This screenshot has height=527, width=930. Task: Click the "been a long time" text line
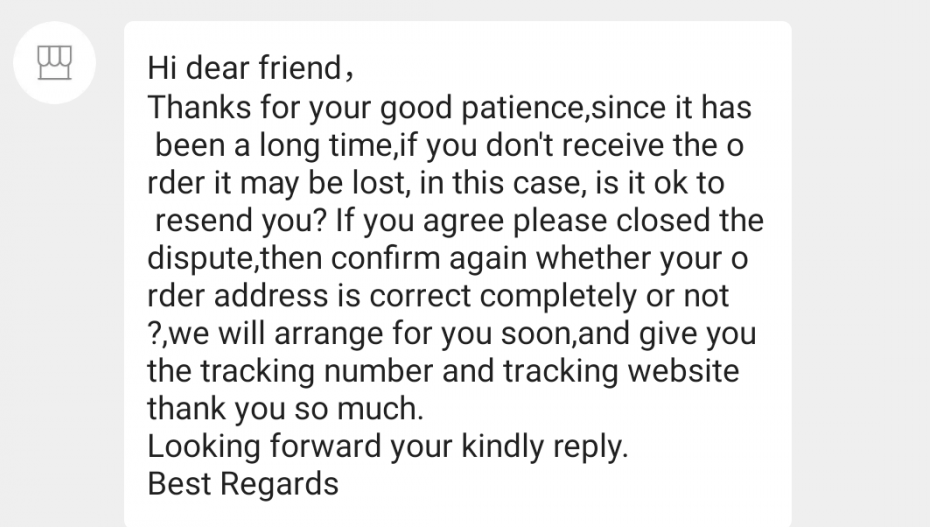point(449,145)
